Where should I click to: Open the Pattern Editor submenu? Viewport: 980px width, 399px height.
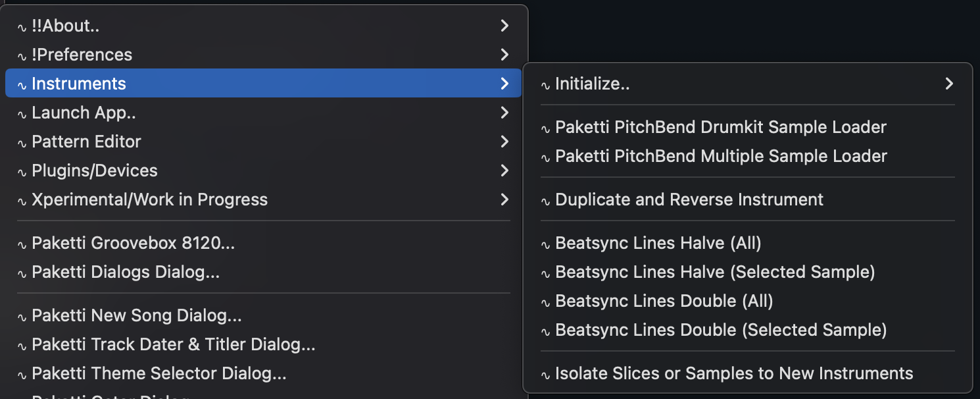(x=86, y=142)
